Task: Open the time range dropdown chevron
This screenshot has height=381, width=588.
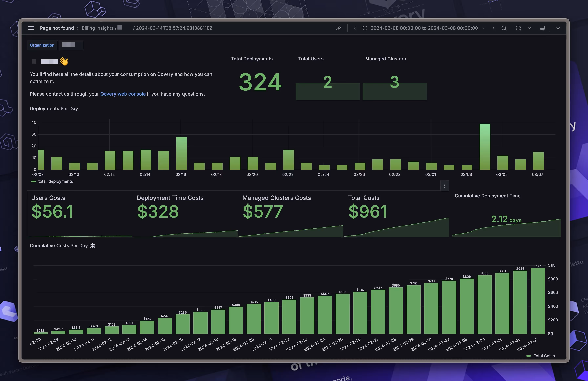Action: point(484,28)
